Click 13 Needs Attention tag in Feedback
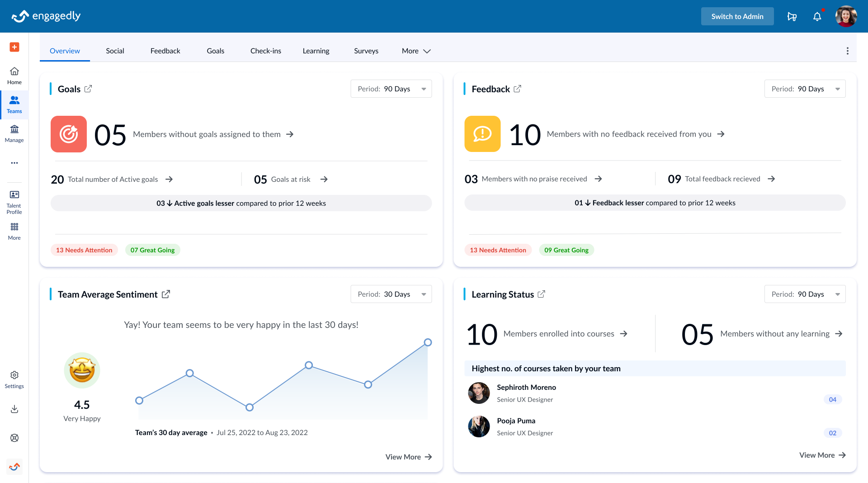The width and height of the screenshot is (868, 483). (498, 250)
